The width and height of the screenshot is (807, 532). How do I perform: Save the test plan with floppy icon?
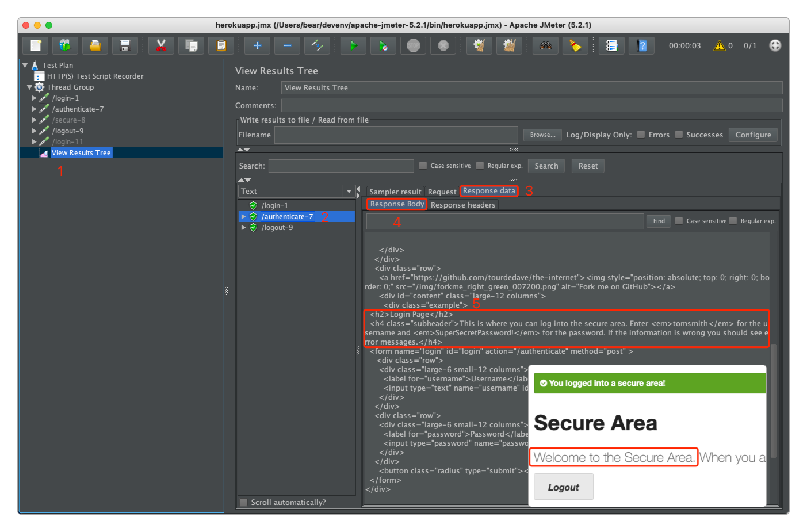tap(125, 45)
